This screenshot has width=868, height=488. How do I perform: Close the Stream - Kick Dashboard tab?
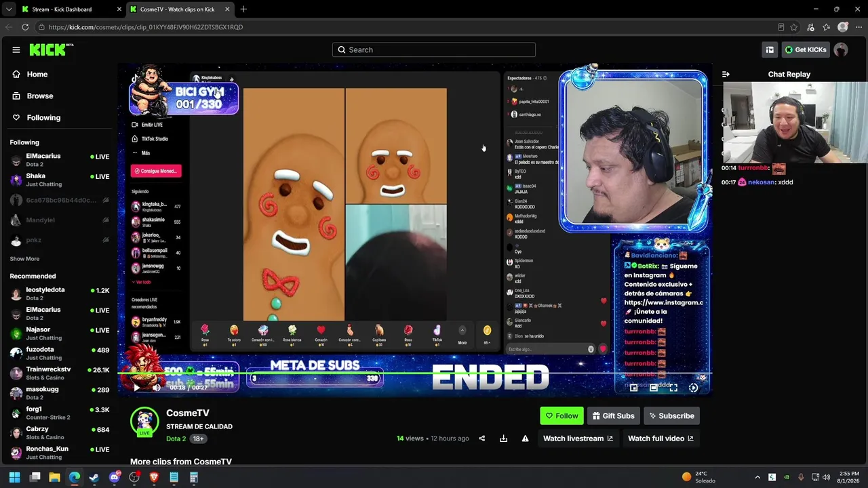pos(119,9)
